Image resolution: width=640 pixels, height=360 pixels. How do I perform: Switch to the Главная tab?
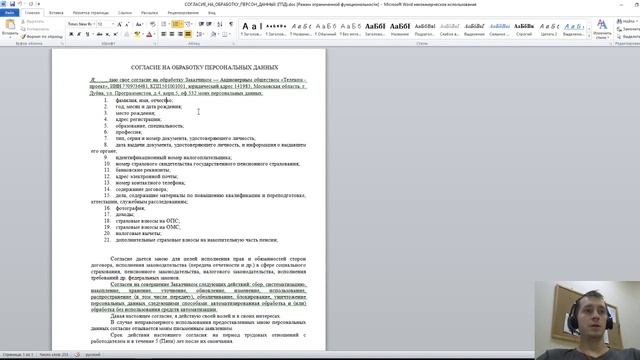pyautogui.click(x=32, y=13)
